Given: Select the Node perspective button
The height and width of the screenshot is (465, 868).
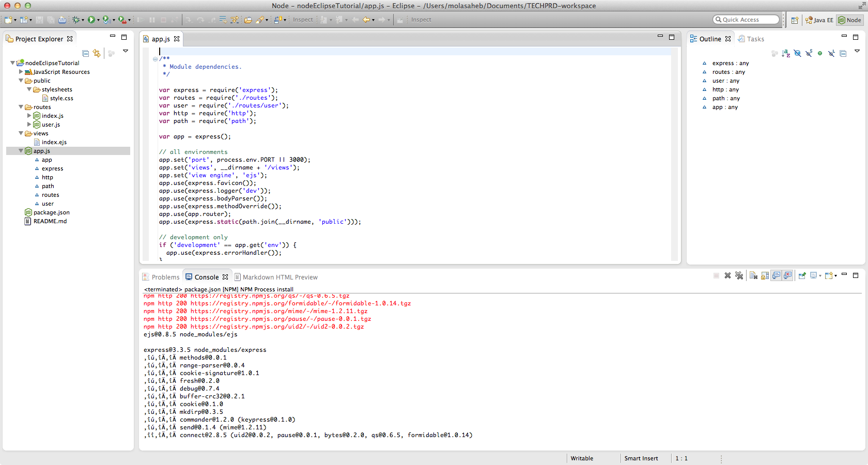Looking at the screenshot, I should [849, 20].
